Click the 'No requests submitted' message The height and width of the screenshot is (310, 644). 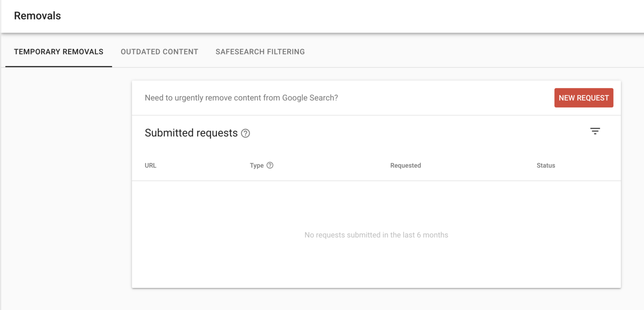[x=376, y=235]
